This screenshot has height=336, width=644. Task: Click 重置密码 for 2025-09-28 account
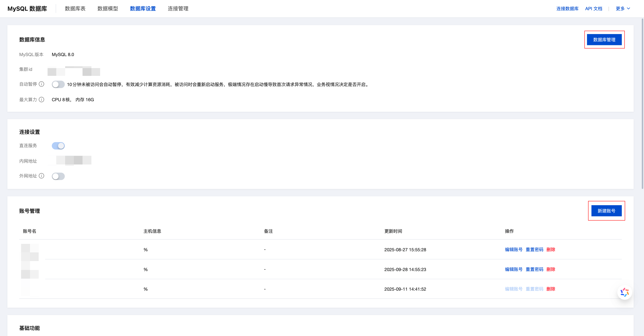pyautogui.click(x=534, y=269)
